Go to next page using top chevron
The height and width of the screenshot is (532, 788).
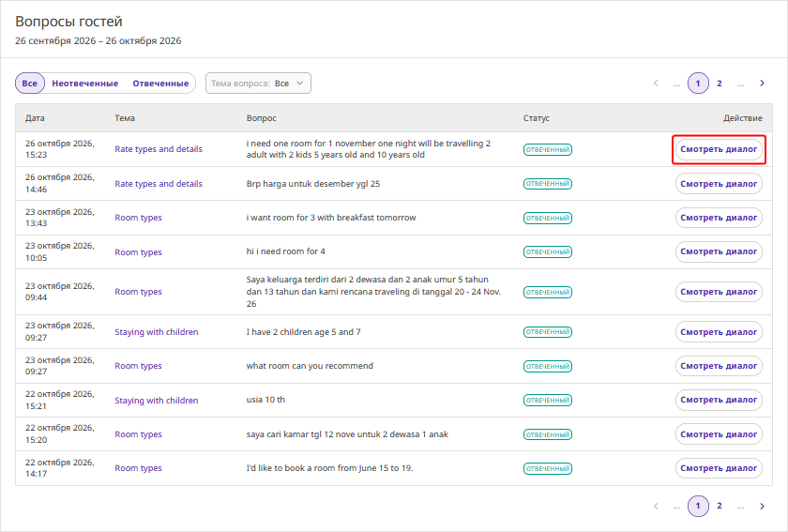[x=762, y=84]
